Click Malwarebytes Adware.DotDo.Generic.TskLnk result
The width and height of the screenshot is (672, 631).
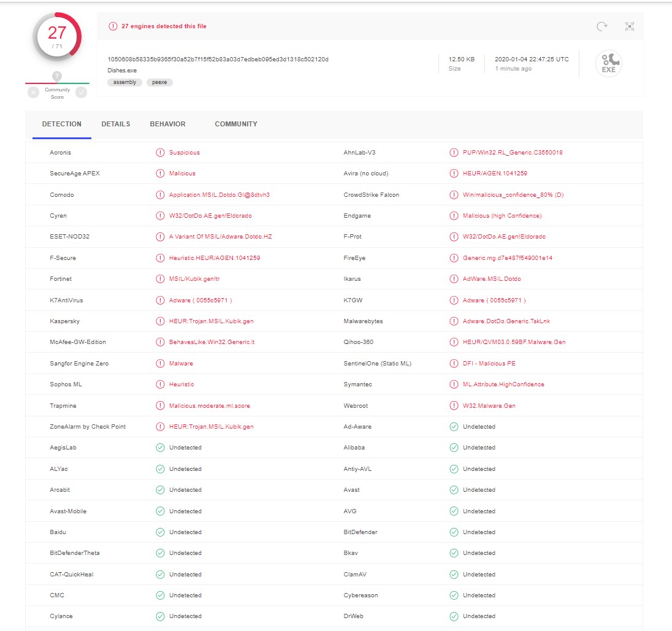pyautogui.click(x=506, y=321)
